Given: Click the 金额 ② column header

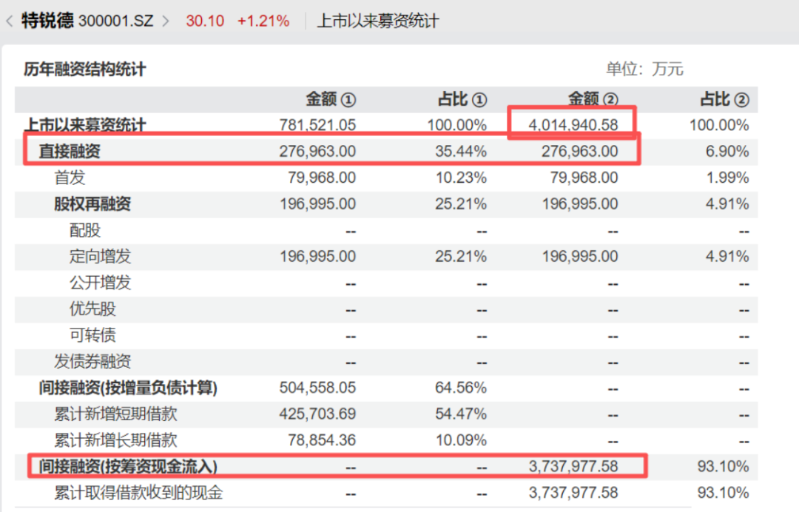Looking at the screenshot, I should click(x=594, y=99).
